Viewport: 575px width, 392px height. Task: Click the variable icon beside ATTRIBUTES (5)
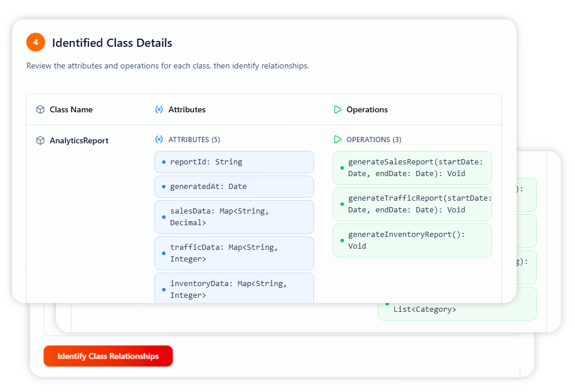point(159,140)
